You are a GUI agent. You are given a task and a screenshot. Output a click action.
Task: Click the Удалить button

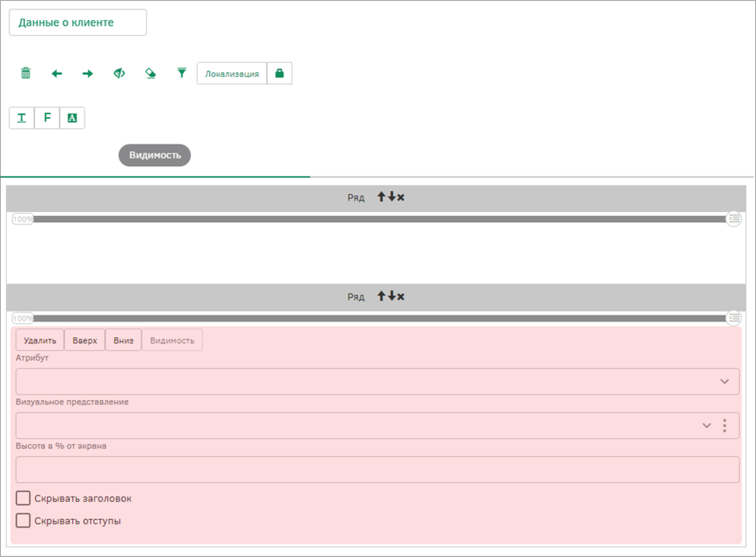pyautogui.click(x=40, y=340)
